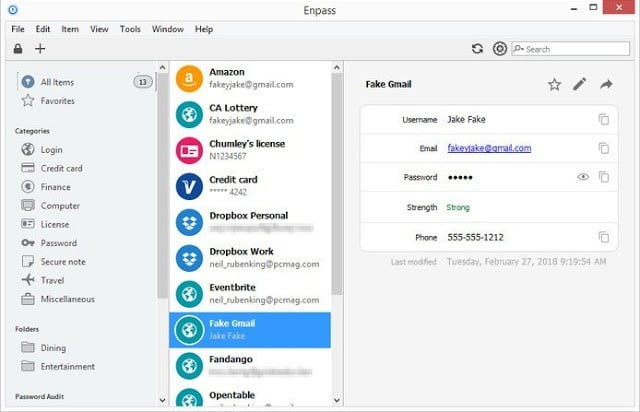Edit Fake Gmail using the pencil icon

pyautogui.click(x=580, y=84)
